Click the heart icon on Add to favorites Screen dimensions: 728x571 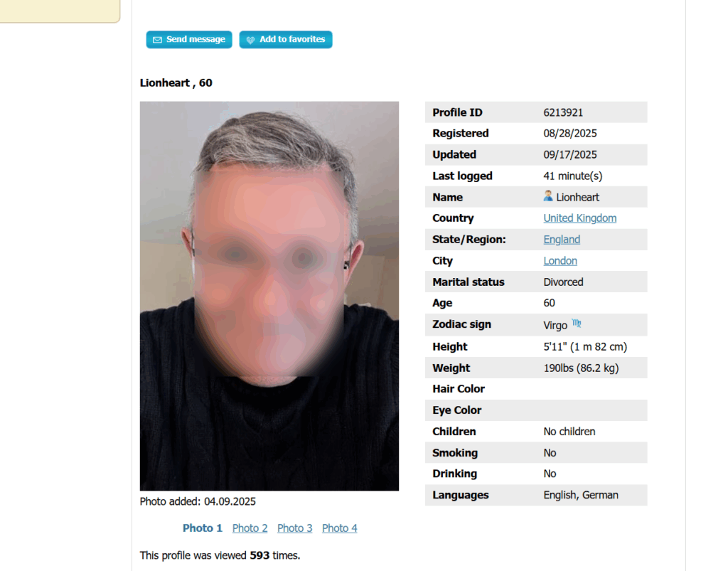tap(250, 40)
